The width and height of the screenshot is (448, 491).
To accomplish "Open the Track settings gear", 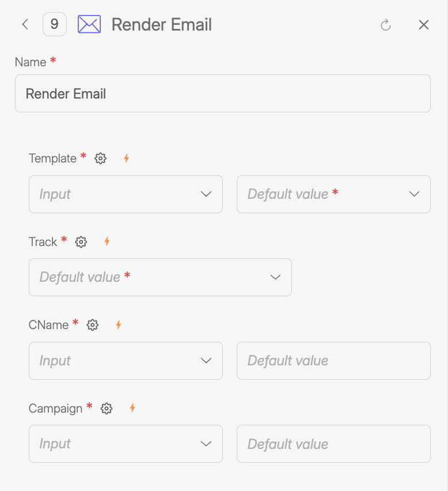I will coord(81,241).
